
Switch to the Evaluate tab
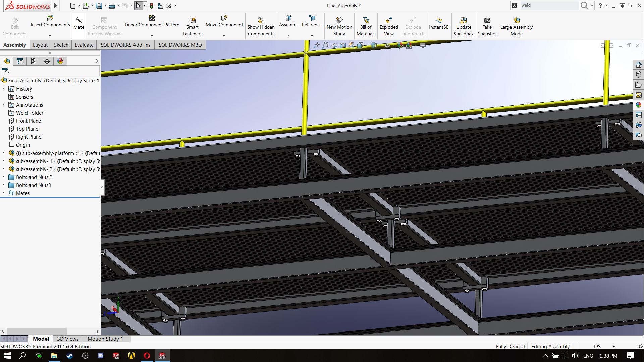84,45
